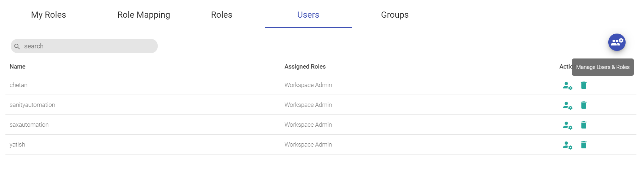This screenshot has height=174, width=644.
Task: Click Workspace Admin role for saxautomation
Action: (x=308, y=125)
